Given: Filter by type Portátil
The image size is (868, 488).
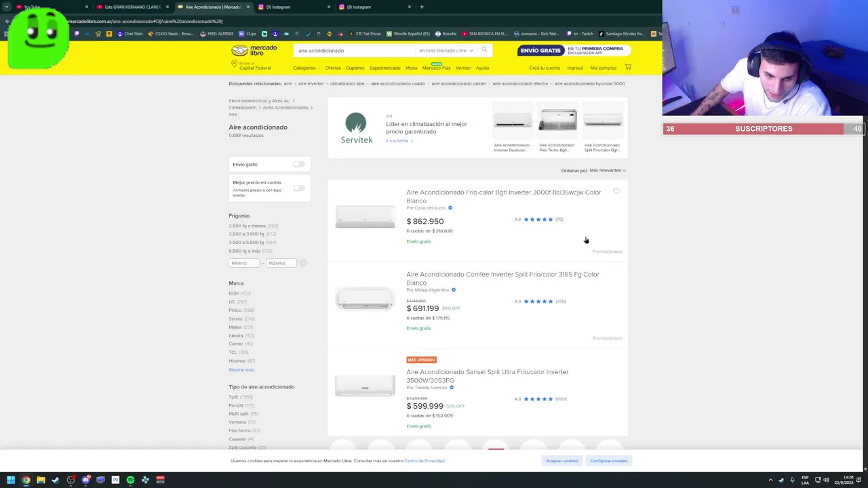Looking at the screenshot, I should (241, 405).
